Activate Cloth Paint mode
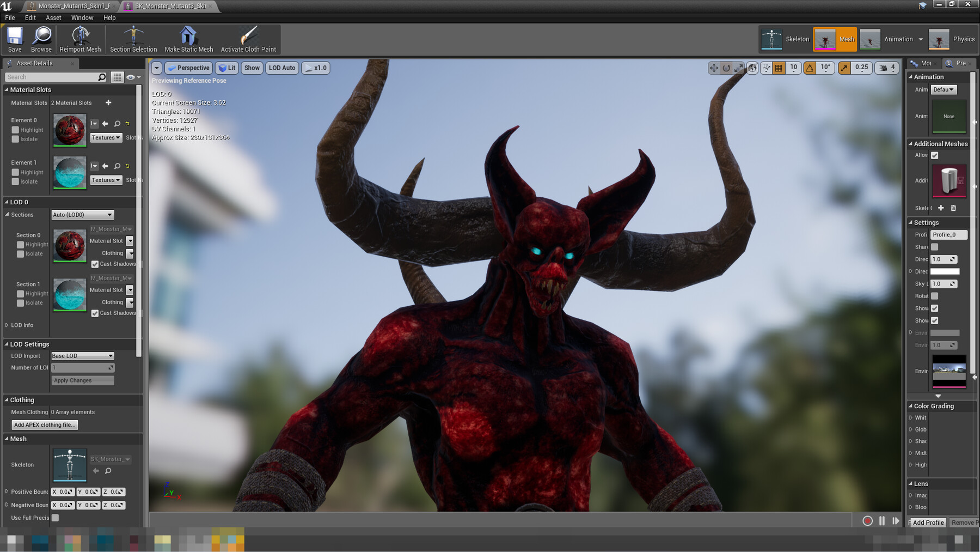The height and width of the screenshot is (552, 980). (x=248, y=39)
